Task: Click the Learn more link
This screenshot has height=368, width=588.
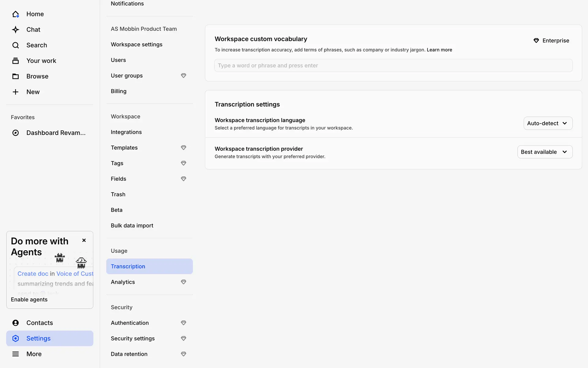Action: 439,50
